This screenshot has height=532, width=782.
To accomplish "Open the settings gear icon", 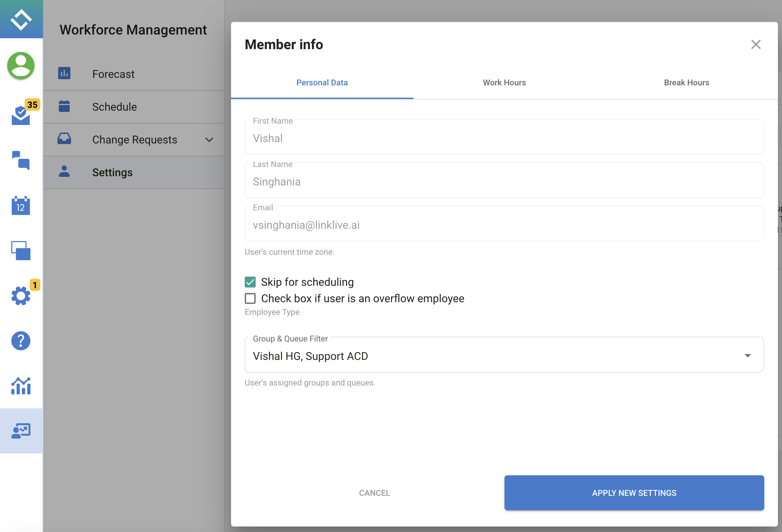I will point(21,296).
